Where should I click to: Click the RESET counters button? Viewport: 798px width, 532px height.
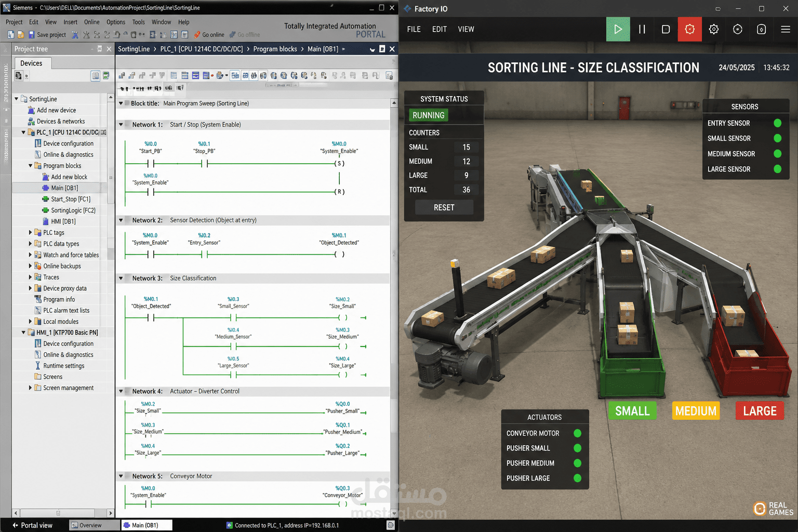(x=444, y=207)
